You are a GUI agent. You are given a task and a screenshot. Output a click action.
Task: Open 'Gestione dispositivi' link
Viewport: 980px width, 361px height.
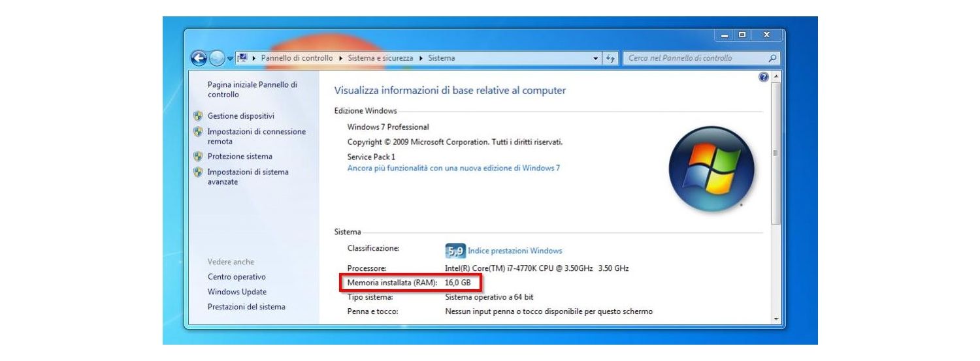[240, 116]
